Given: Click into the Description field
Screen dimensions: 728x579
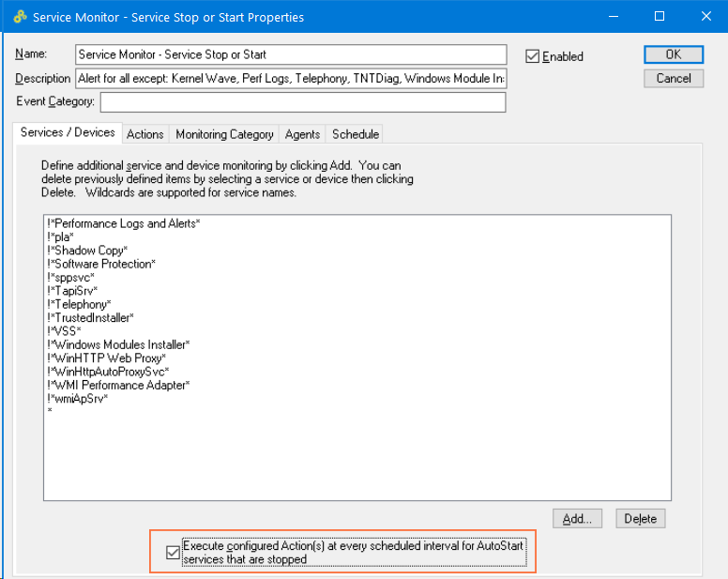Looking at the screenshot, I should coord(291,79).
